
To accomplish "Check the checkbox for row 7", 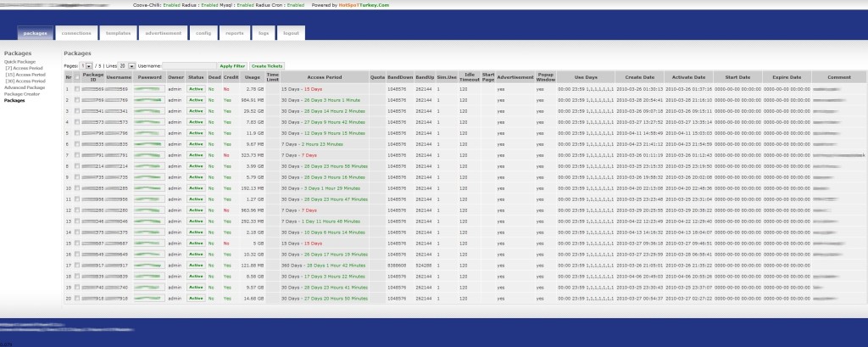I will (x=77, y=155).
